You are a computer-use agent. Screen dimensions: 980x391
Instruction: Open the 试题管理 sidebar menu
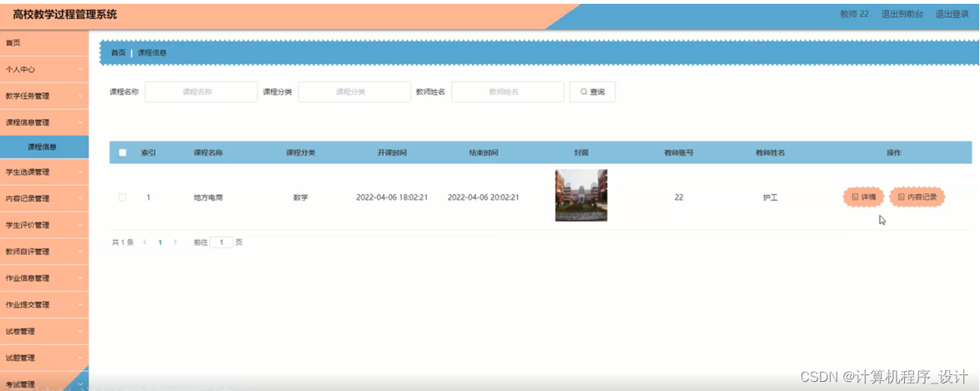[44, 358]
